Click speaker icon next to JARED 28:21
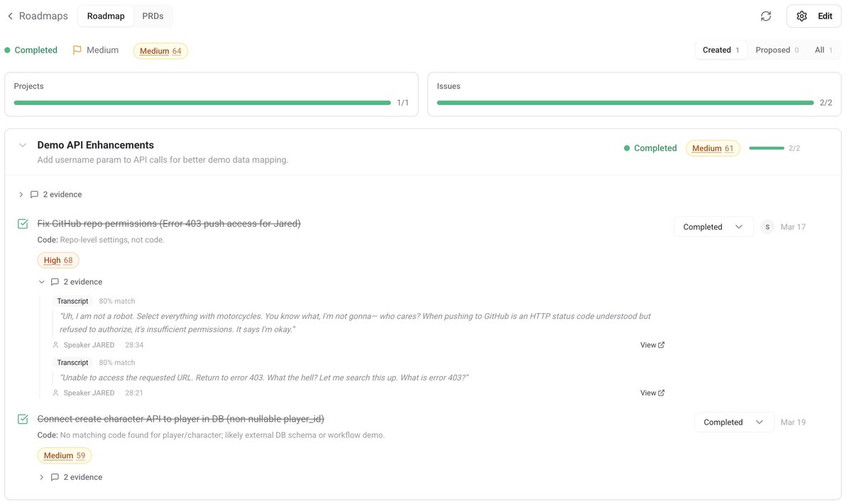The image size is (852, 504). pyautogui.click(x=56, y=393)
